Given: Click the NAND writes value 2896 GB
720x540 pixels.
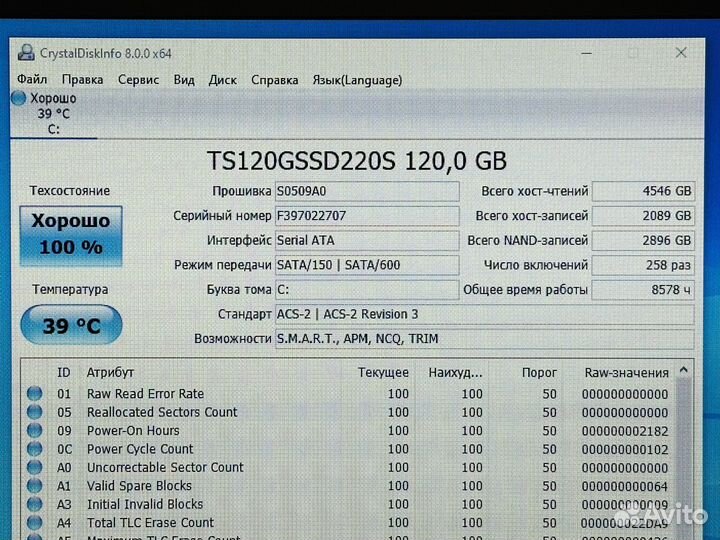Looking at the screenshot, I should tap(643, 241).
